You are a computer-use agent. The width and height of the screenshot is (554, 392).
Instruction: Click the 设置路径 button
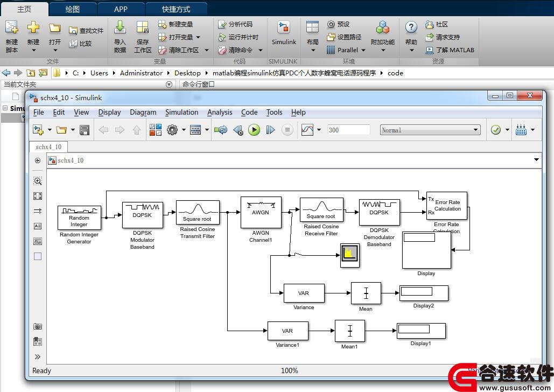(344, 37)
